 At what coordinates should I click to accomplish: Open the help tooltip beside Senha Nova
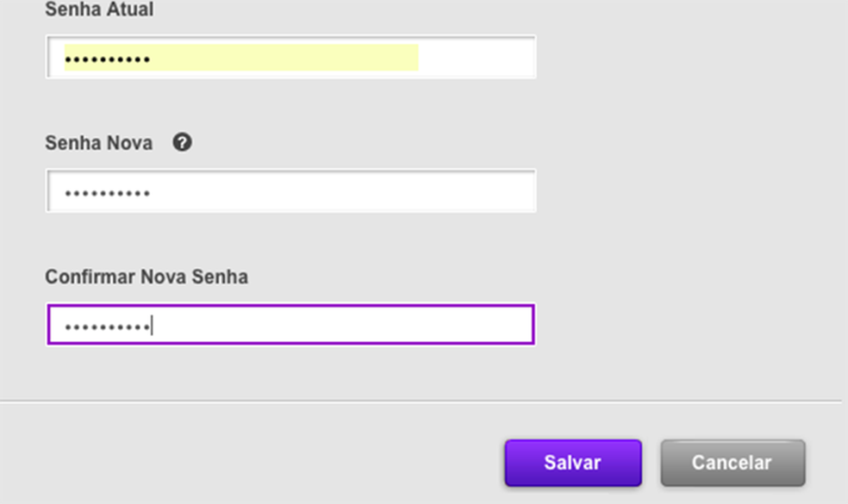point(182,142)
